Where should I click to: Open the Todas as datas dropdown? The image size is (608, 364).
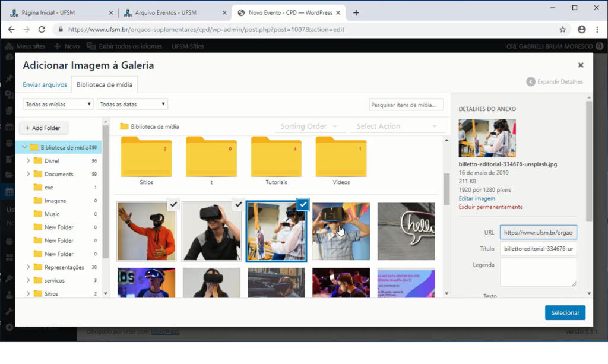pos(132,105)
